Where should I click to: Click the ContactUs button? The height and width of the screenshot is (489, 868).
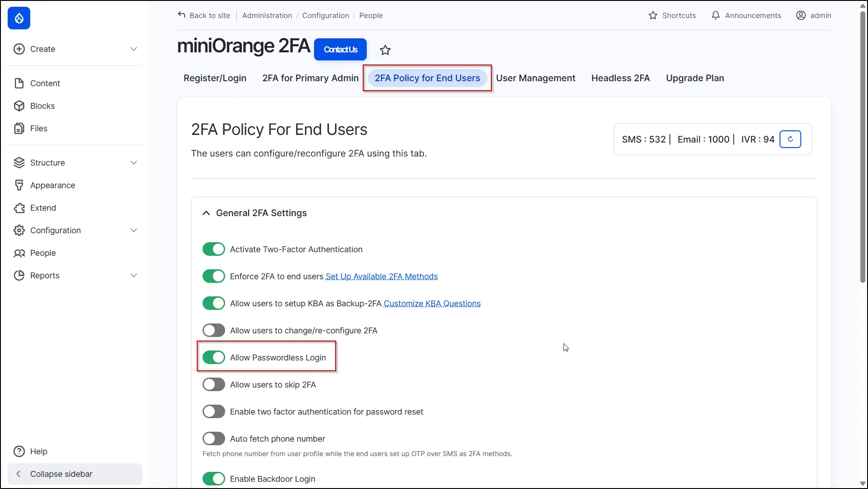pos(340,49)
